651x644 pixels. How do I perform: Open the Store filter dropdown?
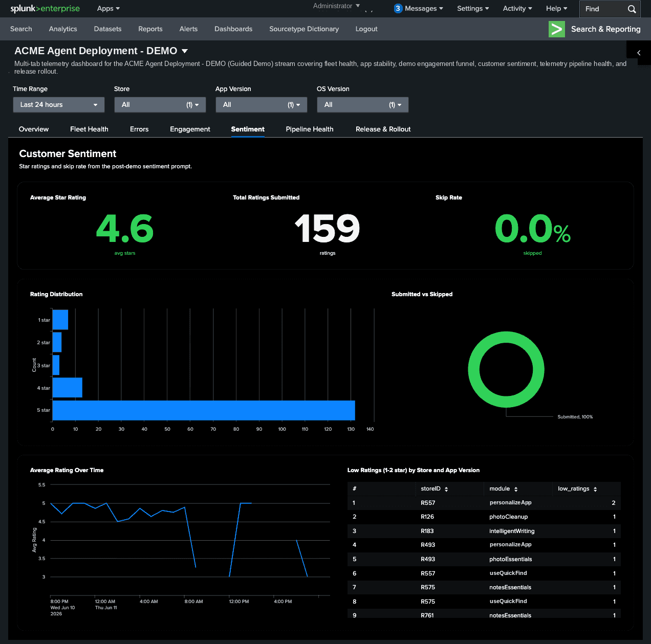160,105
